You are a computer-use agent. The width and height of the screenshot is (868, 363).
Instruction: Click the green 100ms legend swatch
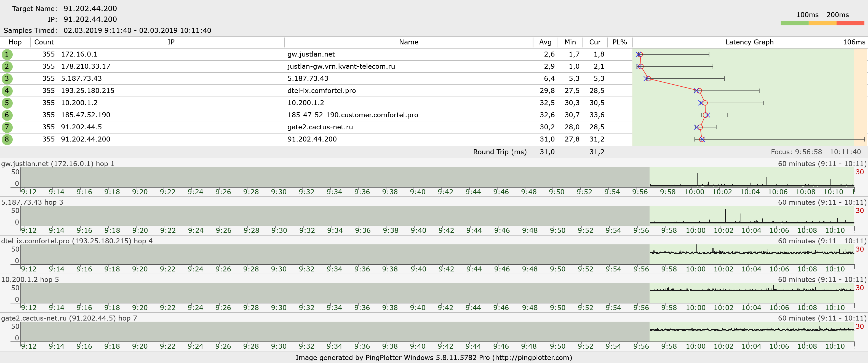pyautogui.click(x=794, y=23)
